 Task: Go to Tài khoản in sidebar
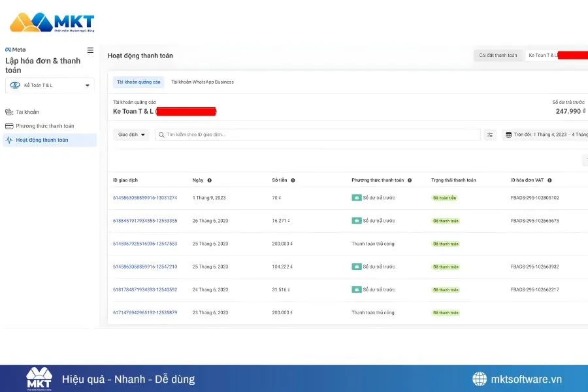tap(27, 112)
